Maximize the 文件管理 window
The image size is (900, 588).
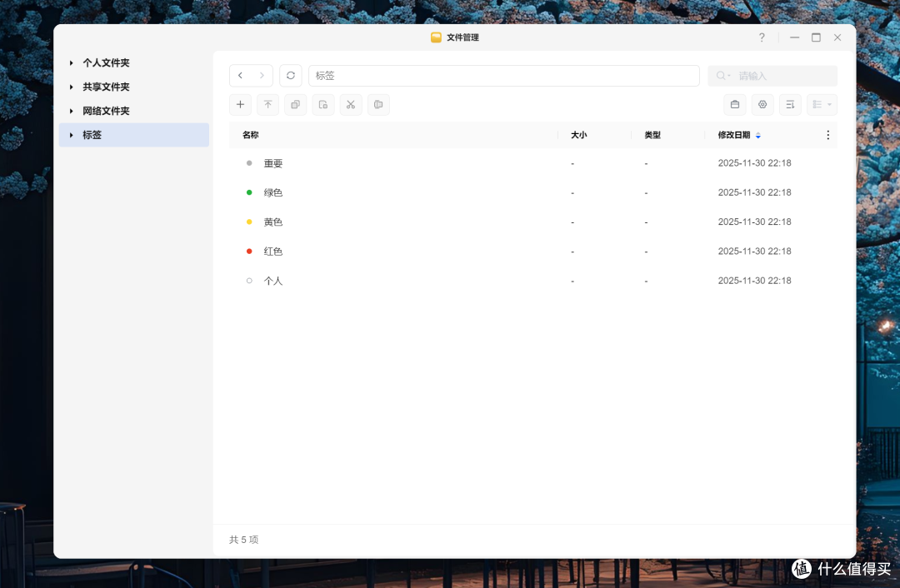(x=816, y=37)
